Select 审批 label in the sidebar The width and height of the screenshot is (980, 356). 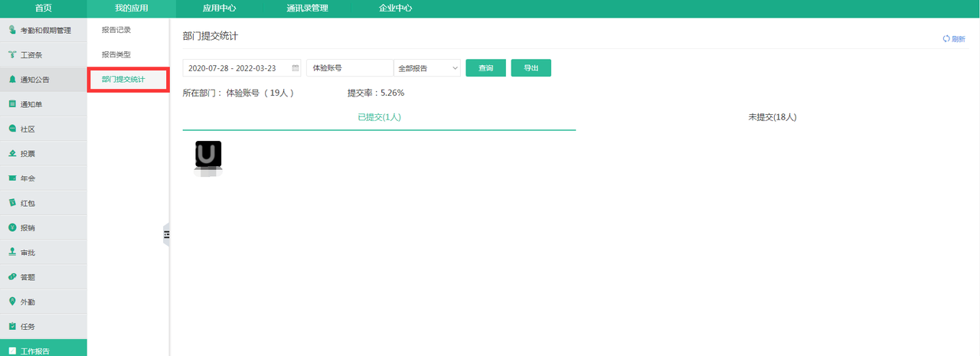coord(28,253)
